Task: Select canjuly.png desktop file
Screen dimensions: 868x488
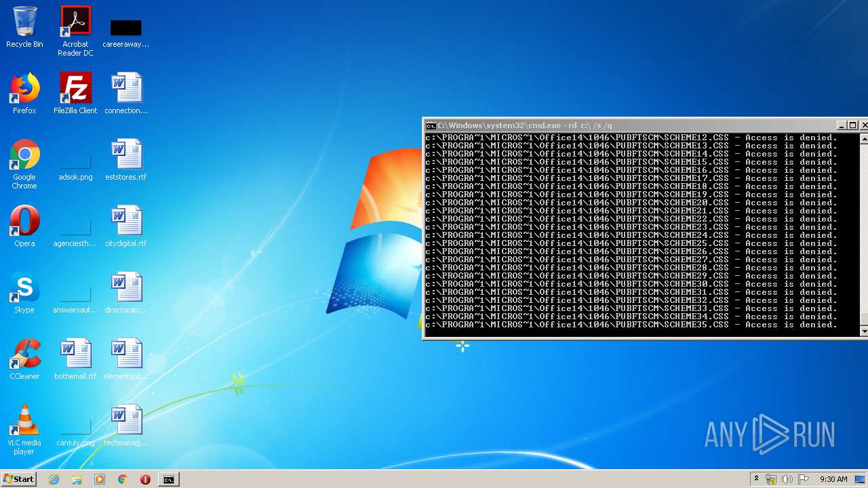Action: point(75,432)
